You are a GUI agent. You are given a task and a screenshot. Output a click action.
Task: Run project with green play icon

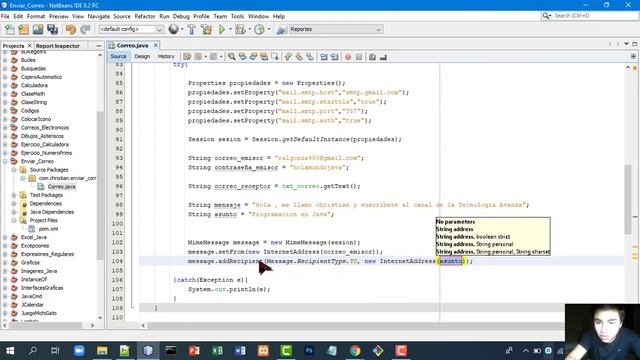222,29
